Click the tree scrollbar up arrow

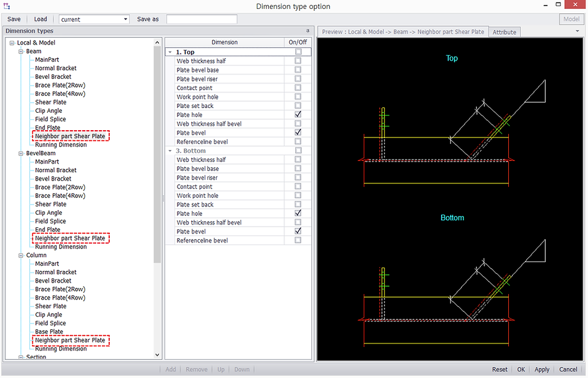point(157,43)
